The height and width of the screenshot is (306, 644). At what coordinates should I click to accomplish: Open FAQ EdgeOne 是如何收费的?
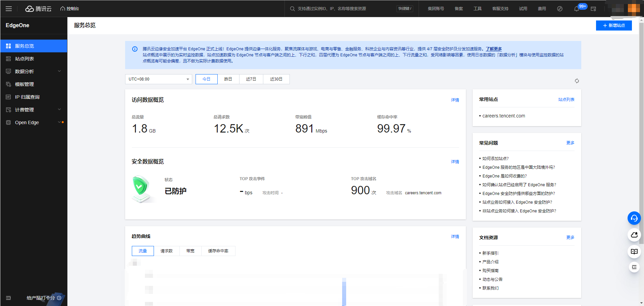pyautogui.click(x=504, y=176)
